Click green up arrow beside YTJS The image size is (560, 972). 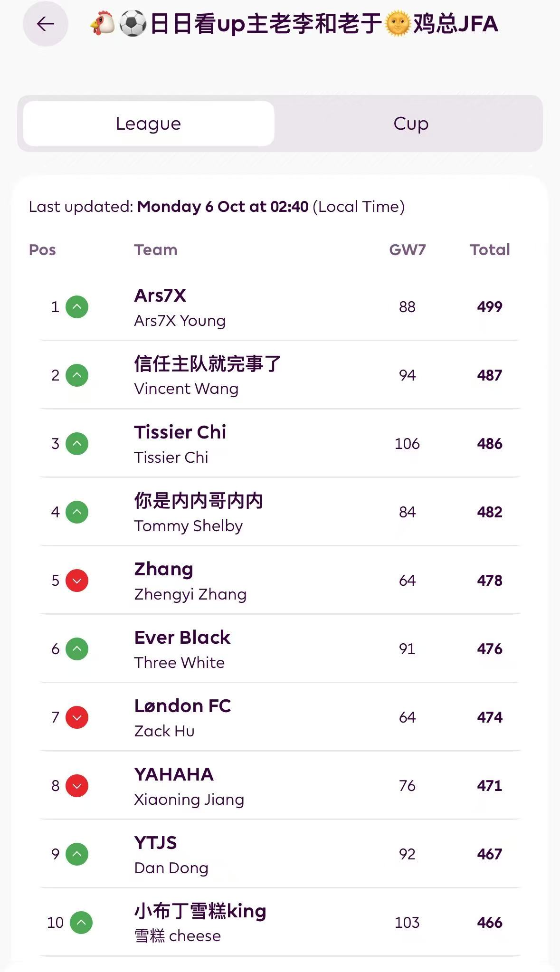pos(77,854)
